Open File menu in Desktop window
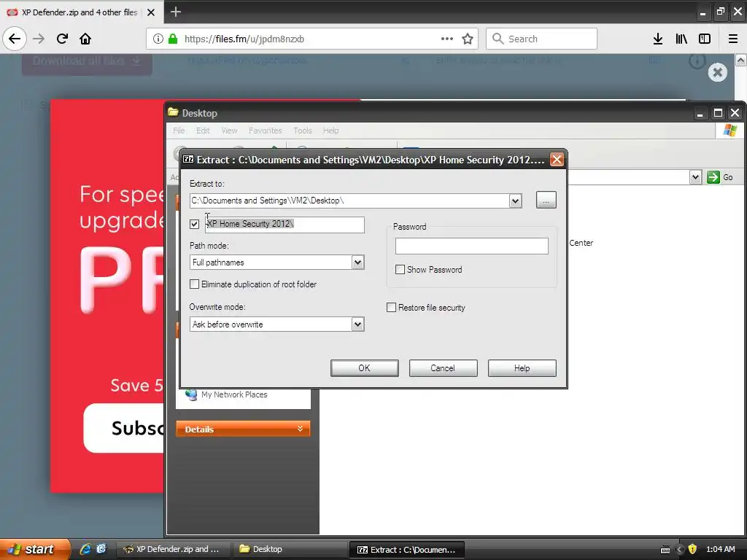 [x=179, y=131]
